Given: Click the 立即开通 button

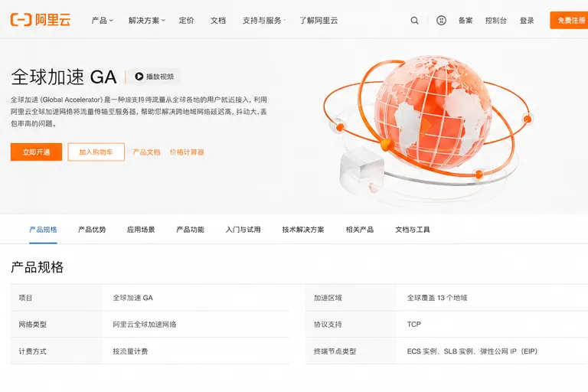Looking at the screenshot, I should tap(36, 152).
